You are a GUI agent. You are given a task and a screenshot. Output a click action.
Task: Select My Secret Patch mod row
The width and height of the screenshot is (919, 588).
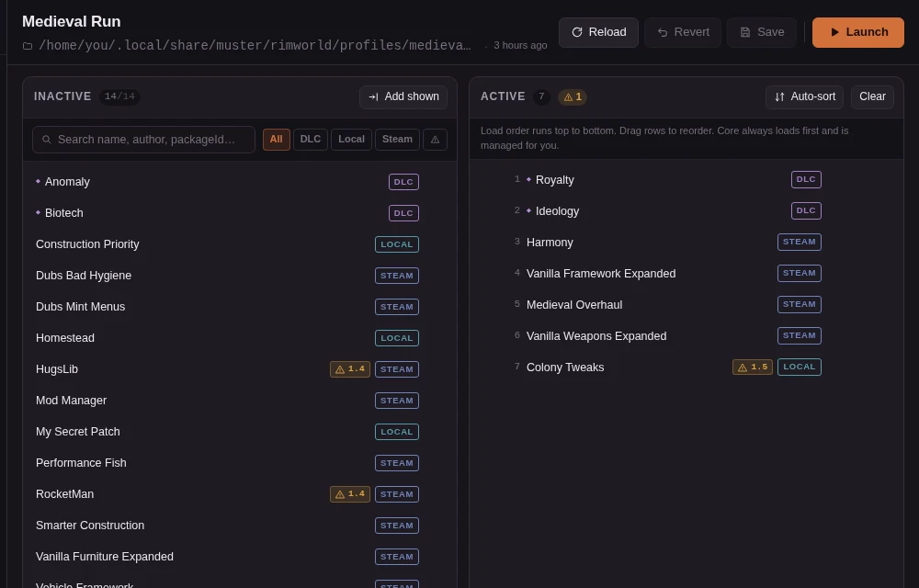point(240,432)
